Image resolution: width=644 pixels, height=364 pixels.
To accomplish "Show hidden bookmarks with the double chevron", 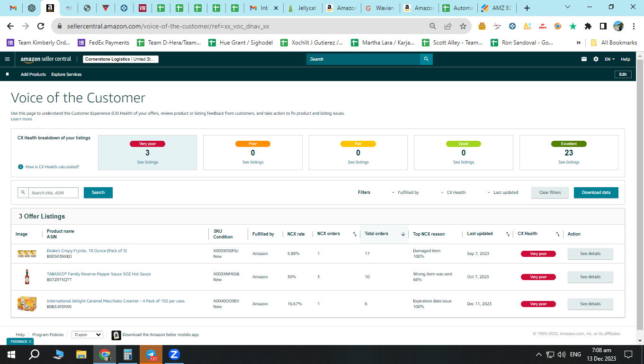I will [579, 43].
